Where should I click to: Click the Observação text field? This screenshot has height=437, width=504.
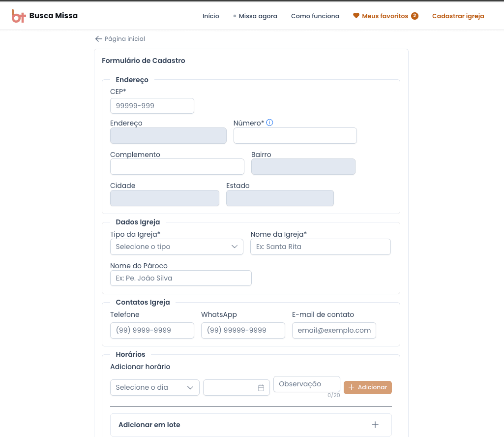pyautogui.click(x=307, y=384)
